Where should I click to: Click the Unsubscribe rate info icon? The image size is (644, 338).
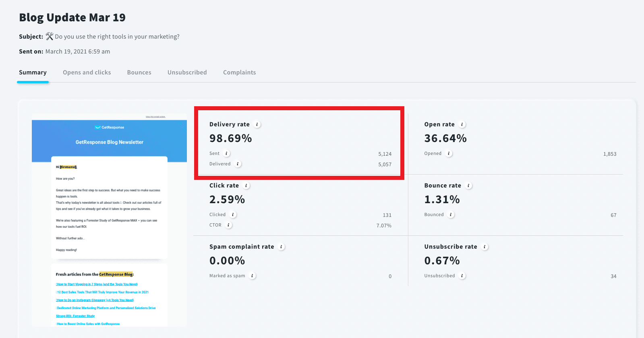pyautogui.click(x=485, y=247)
